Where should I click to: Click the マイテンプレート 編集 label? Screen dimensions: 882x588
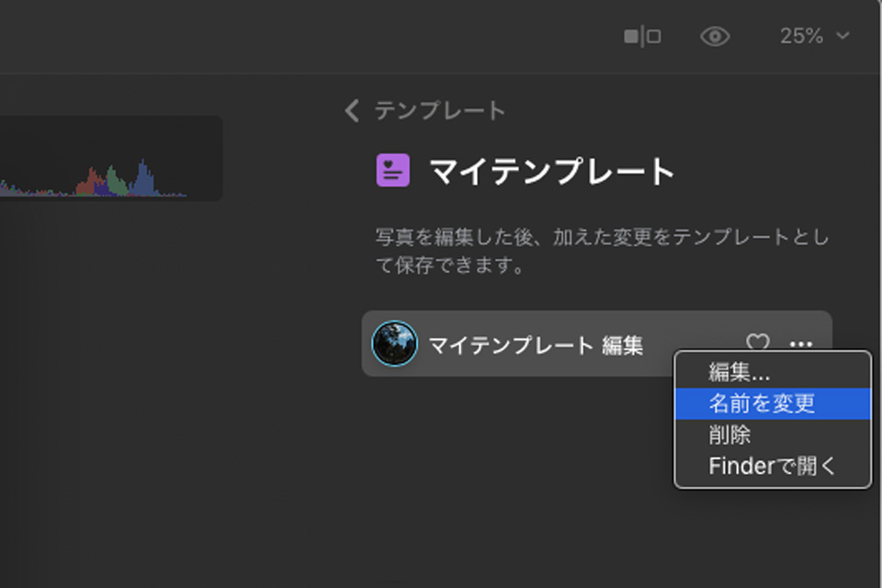tap(536, 345)
